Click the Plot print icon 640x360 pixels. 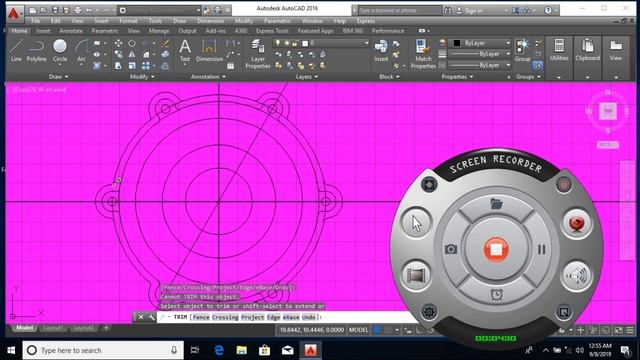click(78, 10)
